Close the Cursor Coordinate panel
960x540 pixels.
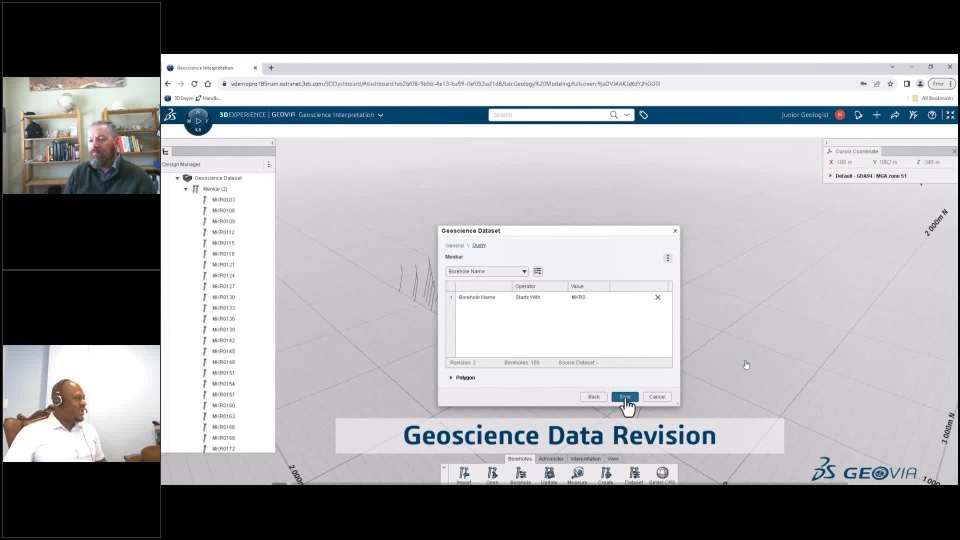coord(954,151)
